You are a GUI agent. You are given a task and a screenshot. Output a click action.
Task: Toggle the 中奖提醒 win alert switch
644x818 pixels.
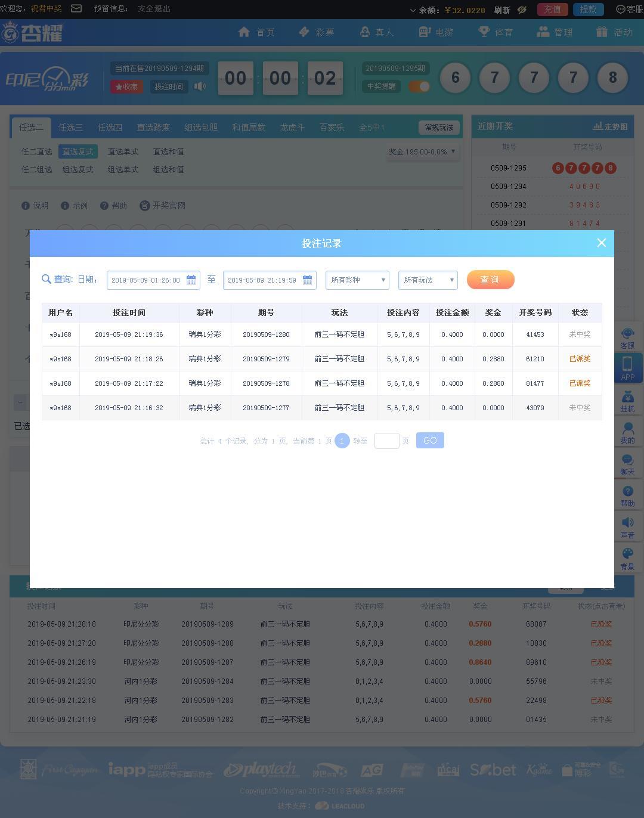(419, 86)
